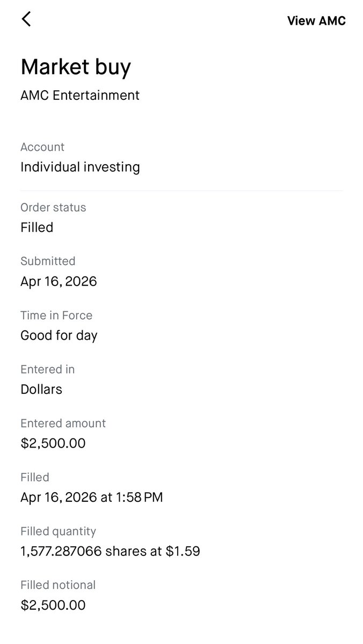Click the Submitted label
This screenshot has width=363, height=644.
(48, 261)
